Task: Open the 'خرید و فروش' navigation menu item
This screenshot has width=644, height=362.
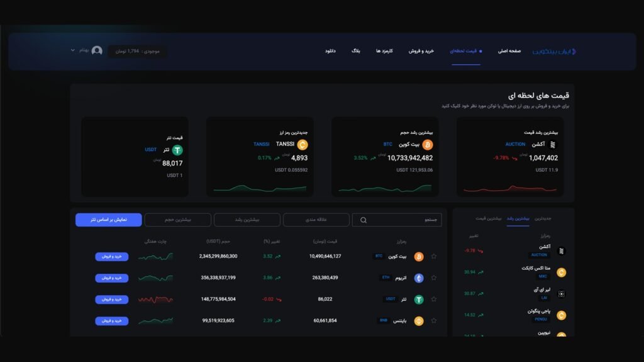Action: tap(421, 51)
